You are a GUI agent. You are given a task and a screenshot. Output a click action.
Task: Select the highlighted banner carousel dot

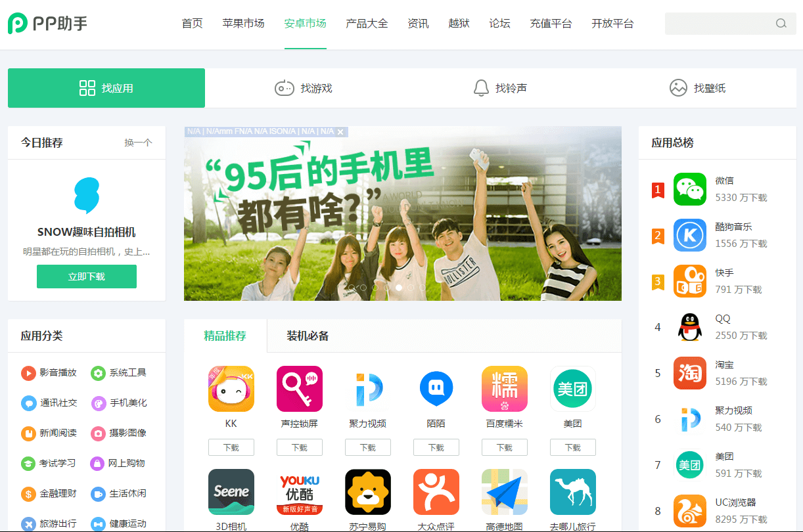pyautogui.click(x=399, y=288)
